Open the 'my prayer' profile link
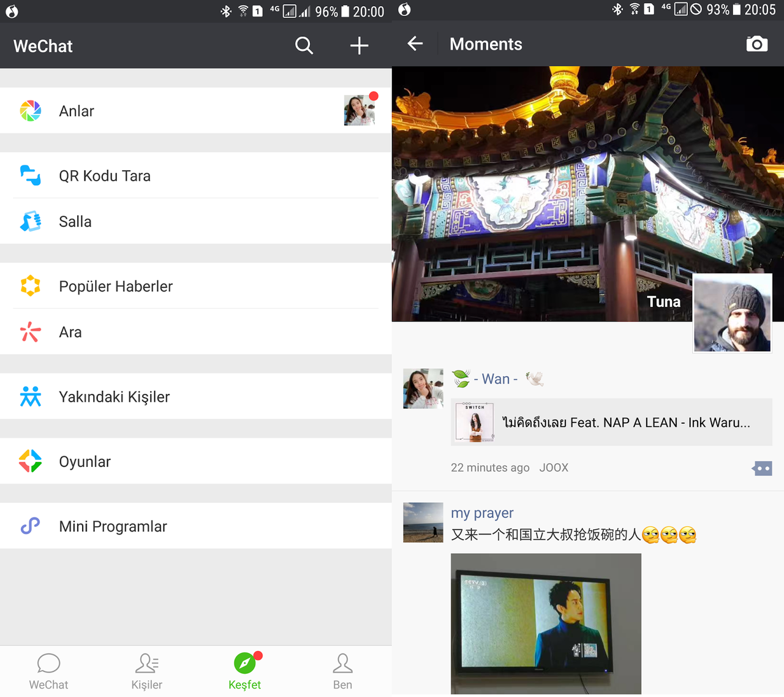This screenshot has height=697, width=784. click(x=482, y=513)
